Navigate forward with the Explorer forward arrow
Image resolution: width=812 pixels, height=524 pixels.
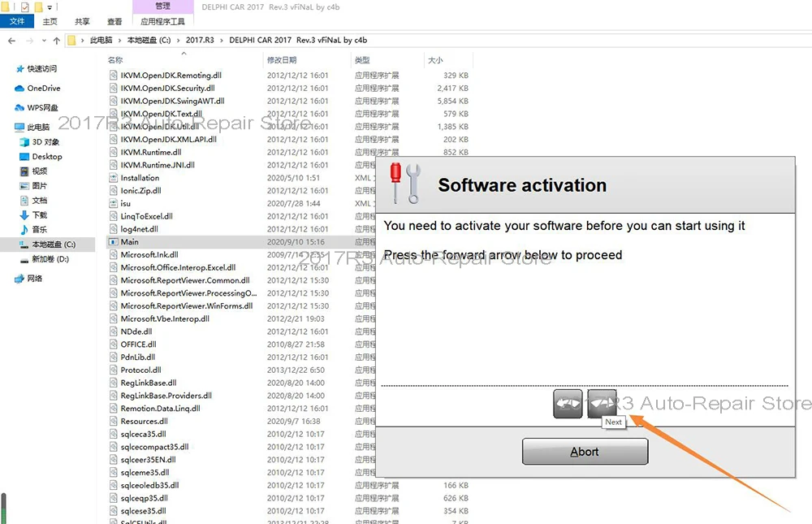[x=29, y=41]
